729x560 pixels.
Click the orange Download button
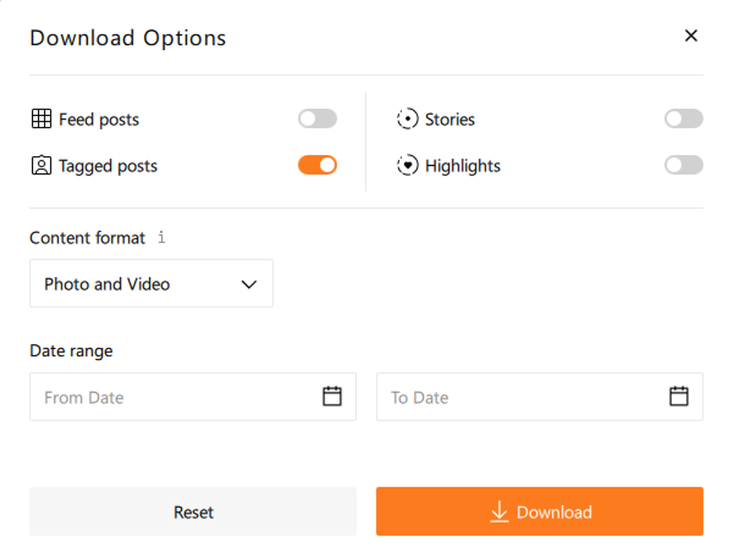click(540, 511)
